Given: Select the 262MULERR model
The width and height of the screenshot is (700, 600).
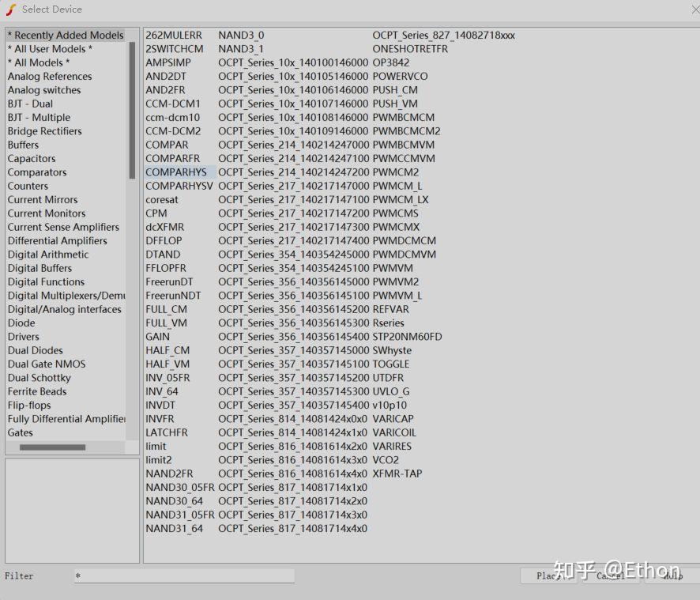Looking at the screenshot, I should (x=174, y=35).
